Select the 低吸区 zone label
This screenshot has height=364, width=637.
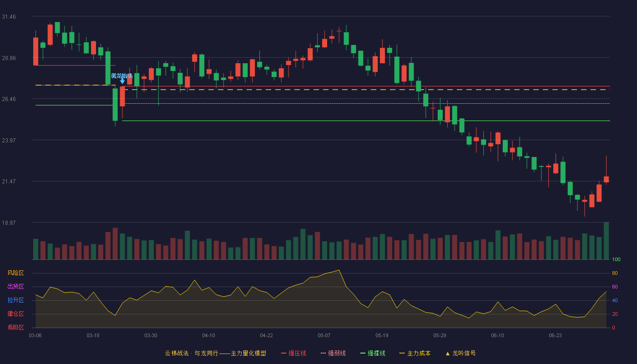[x=15, y=327]
